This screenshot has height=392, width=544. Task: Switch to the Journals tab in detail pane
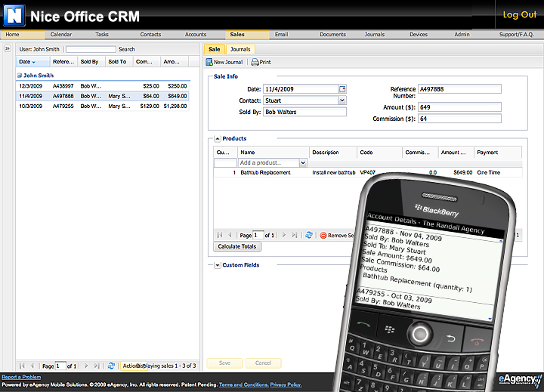(240, 49)
